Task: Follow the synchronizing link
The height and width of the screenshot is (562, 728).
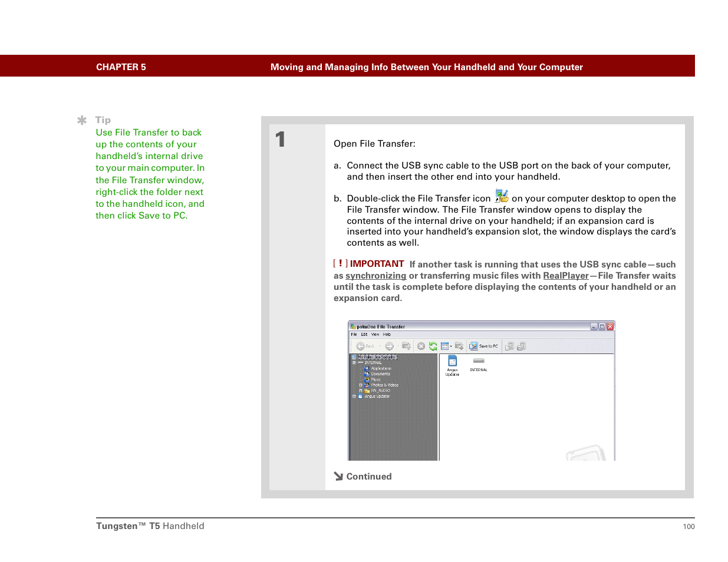Action: tap(375, 276)
